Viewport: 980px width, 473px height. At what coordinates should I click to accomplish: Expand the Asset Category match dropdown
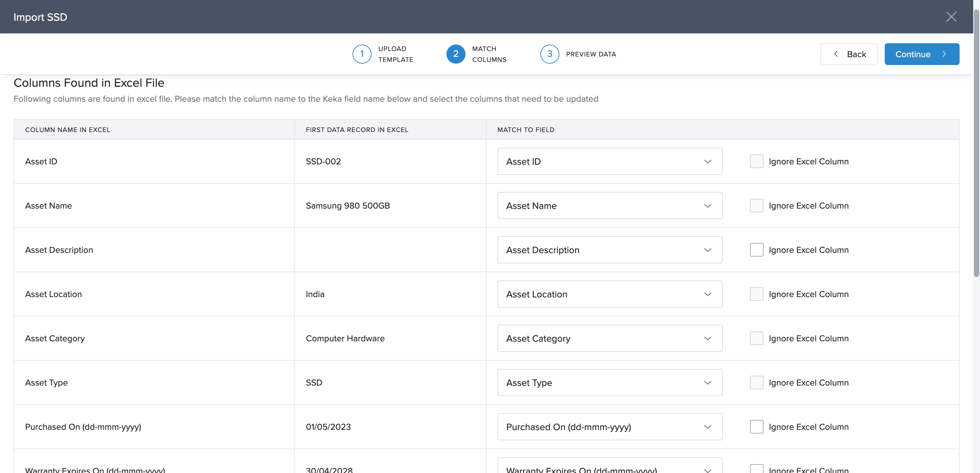pos(609,338)
